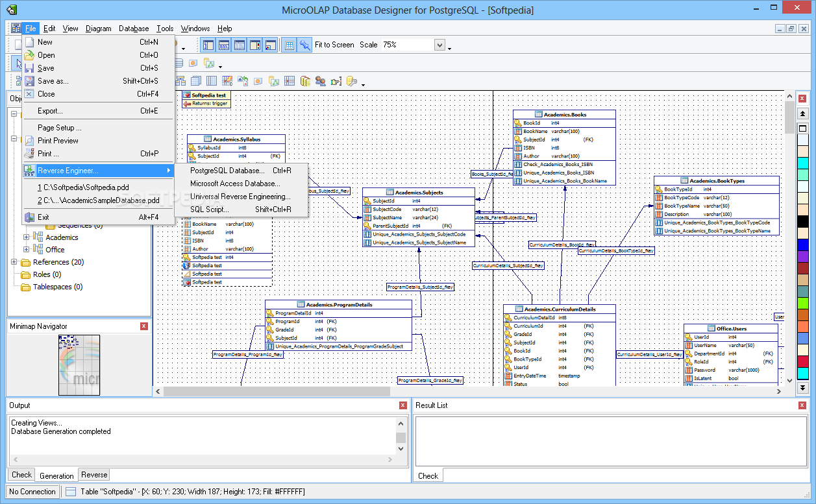Click the Save floppy icon in File menu
This screenshot has width=816, height=504.
tap(29, 68)
